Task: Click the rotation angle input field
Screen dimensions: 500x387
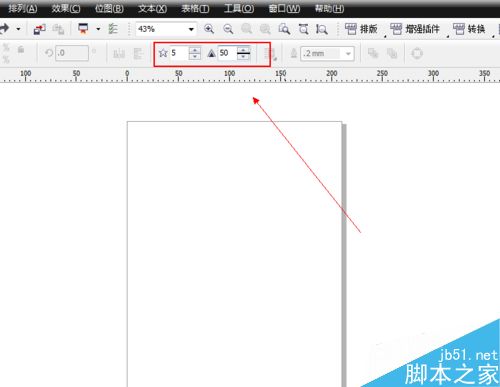Action: [x=72, y=53]
